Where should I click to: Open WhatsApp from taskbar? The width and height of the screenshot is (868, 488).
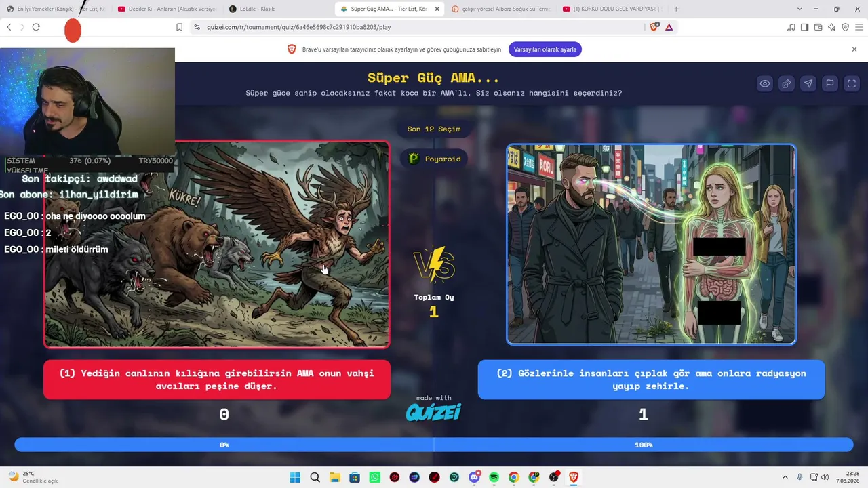tap(375, 477)
